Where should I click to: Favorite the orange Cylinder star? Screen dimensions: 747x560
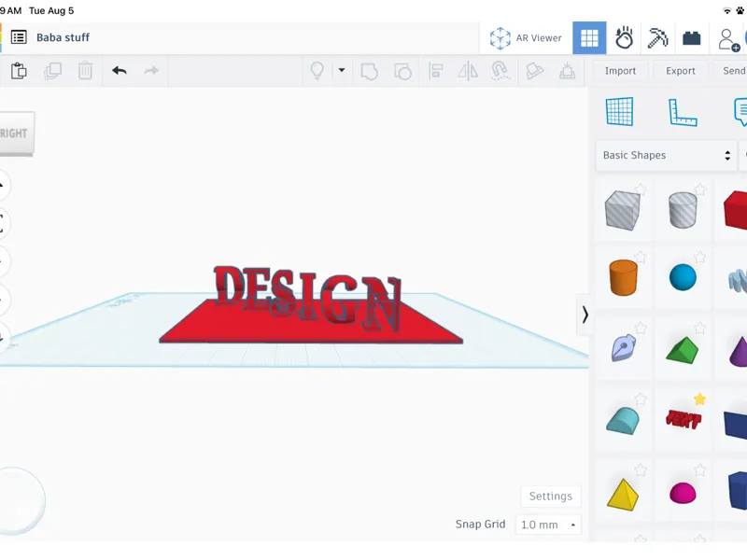click(x=641, y=258)
